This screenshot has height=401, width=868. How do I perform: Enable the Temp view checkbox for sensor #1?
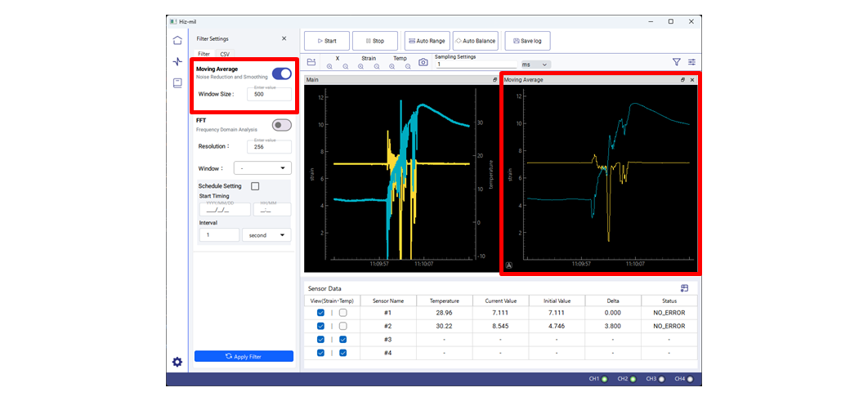tap(343, 313)
